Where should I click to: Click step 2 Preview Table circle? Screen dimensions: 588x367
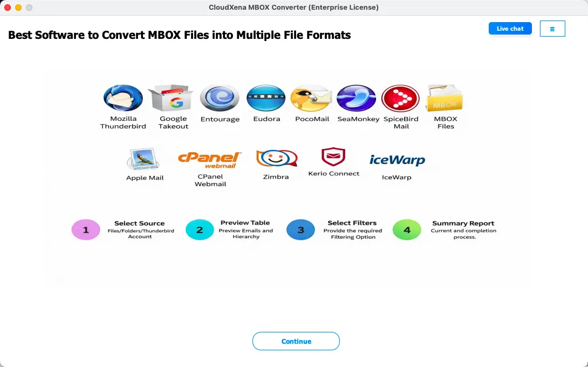[x=200, y=230]
